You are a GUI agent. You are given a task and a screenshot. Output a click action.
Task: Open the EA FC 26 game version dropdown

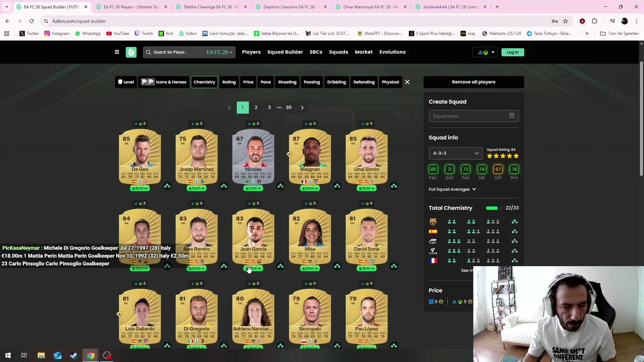pos(219,52)
